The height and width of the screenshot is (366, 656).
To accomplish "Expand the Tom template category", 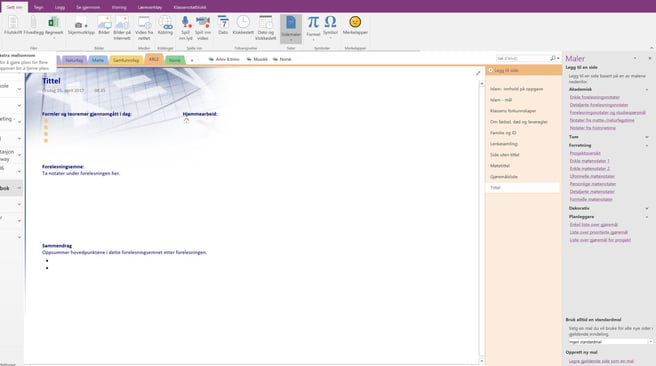I will pyautogui.click(x=646, y=137).
